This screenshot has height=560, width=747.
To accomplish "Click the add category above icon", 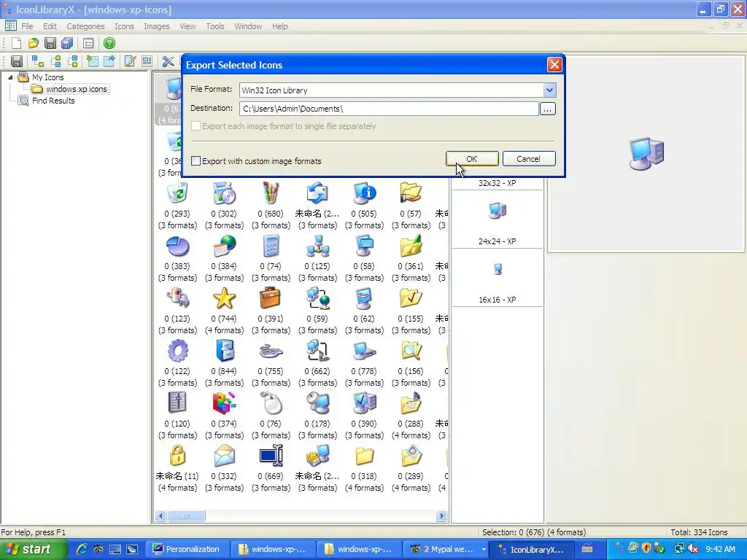I will pos(56,61).
